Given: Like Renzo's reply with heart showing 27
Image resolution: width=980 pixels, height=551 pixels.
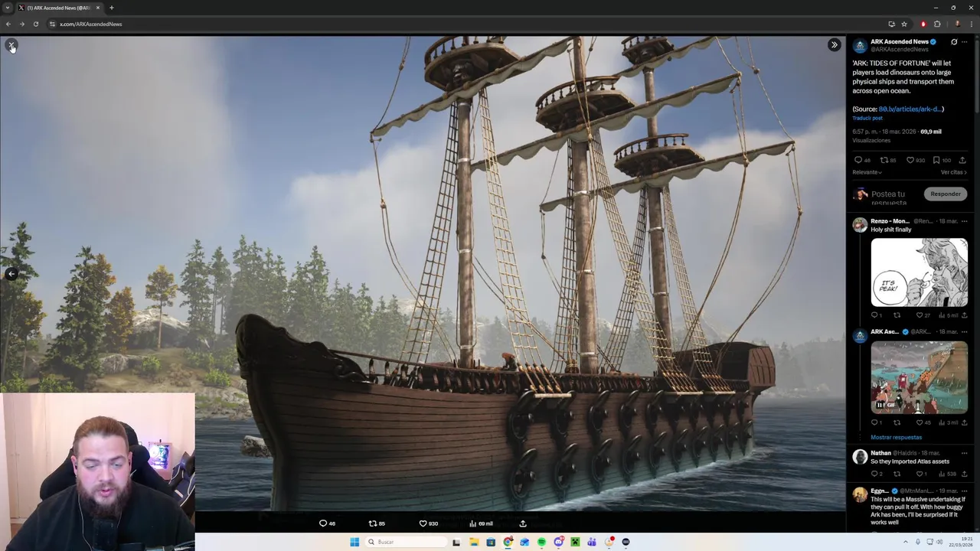Looking at the screenshot, I should (920, 315).
